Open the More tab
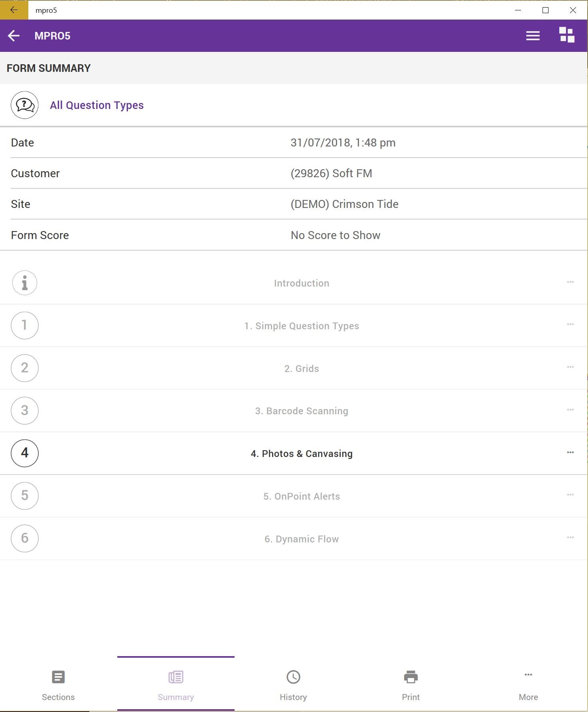The width and height of the screenshot is (588, 712). (529, 684)
